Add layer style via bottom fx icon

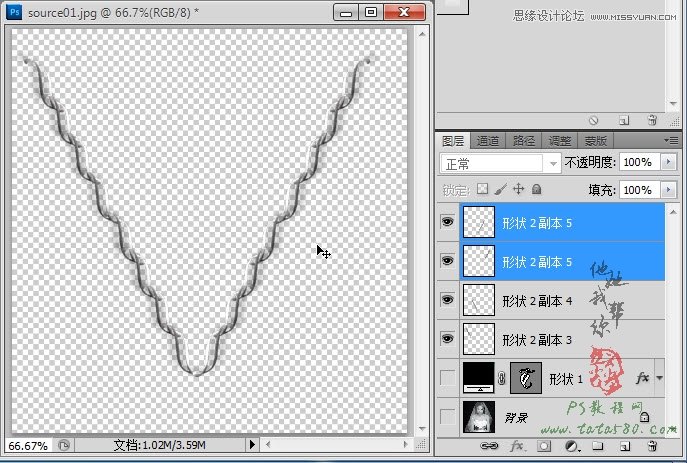517,446
